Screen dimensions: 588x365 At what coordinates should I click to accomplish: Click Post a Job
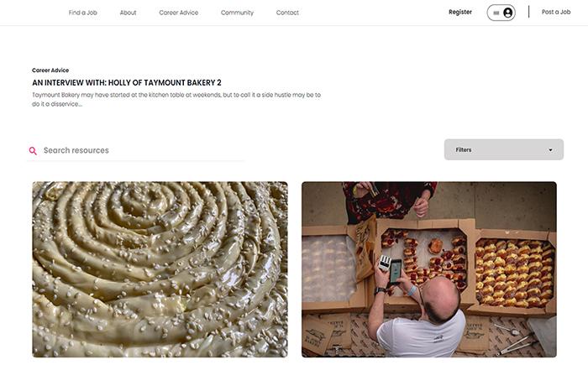click(x=556, y=12)
